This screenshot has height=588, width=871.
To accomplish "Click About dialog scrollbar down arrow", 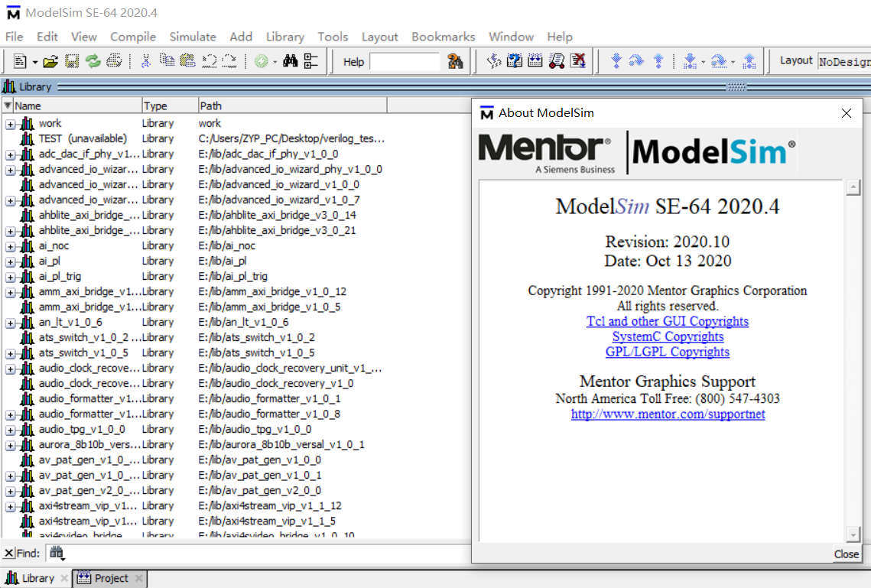I will tap(853, 534).
